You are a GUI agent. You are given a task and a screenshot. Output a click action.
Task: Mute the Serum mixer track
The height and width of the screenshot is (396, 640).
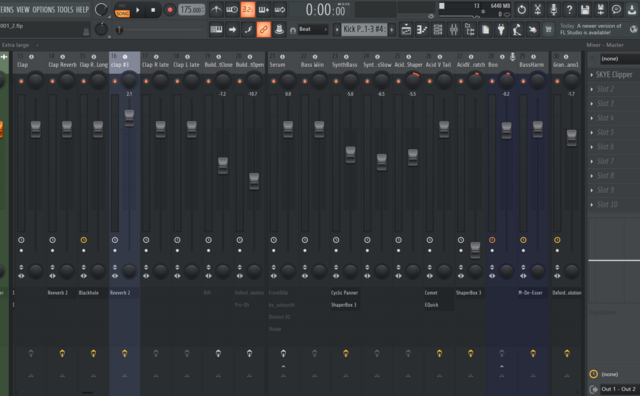273,81
